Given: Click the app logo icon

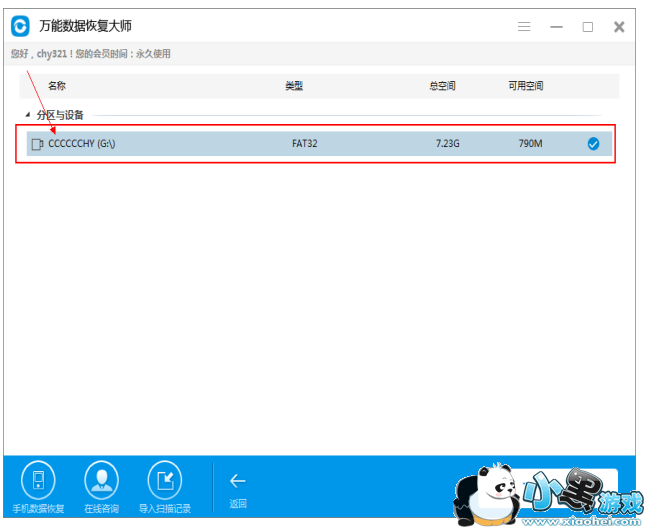Looking at the screenshot, I should pyautogui.click(x=20, y=26).
